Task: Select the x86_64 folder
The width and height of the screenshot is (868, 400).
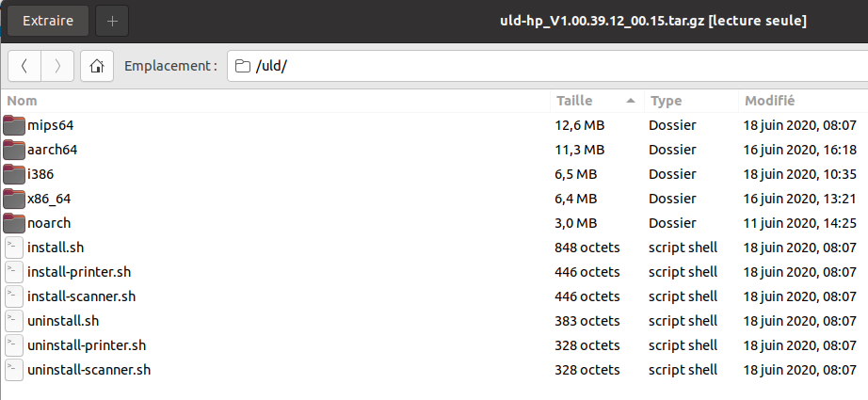Action: tap(49, 198)
